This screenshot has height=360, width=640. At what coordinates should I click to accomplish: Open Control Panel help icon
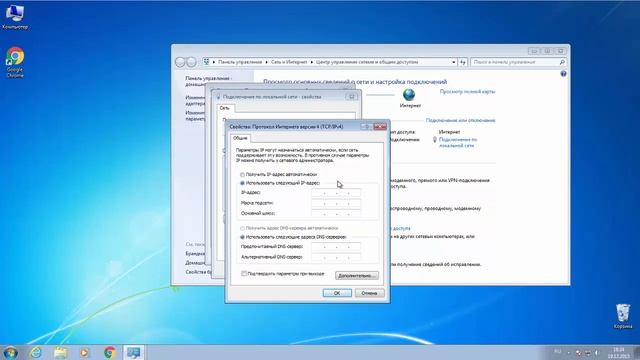tap(563, 74)
